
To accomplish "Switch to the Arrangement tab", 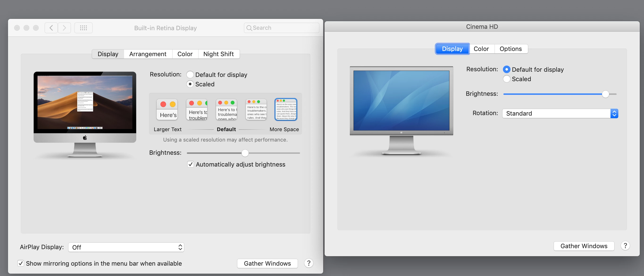I will 148,54.
